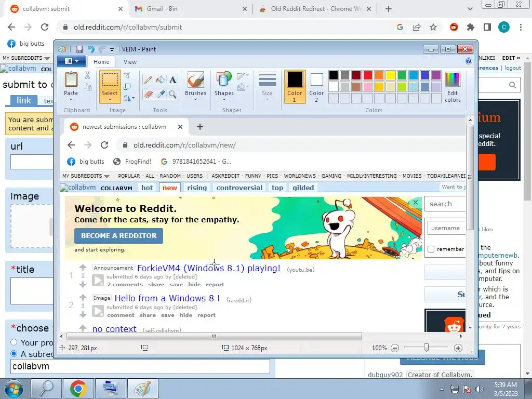Open the blue Paint file menu button
This screenshot has height=399, width=532.
[72, 61]
